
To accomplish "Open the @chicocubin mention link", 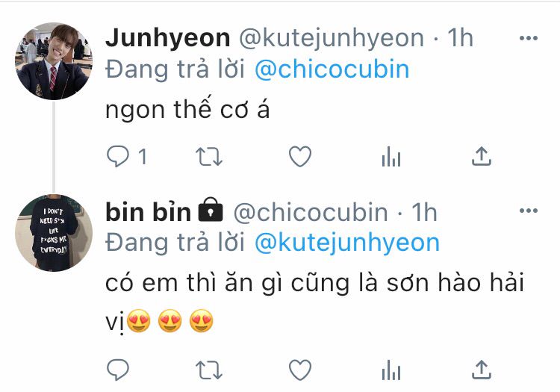I will (332, 69).
